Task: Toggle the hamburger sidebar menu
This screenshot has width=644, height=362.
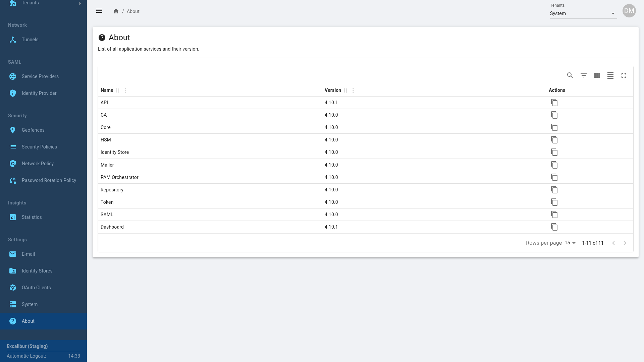Action: [99, 11]
